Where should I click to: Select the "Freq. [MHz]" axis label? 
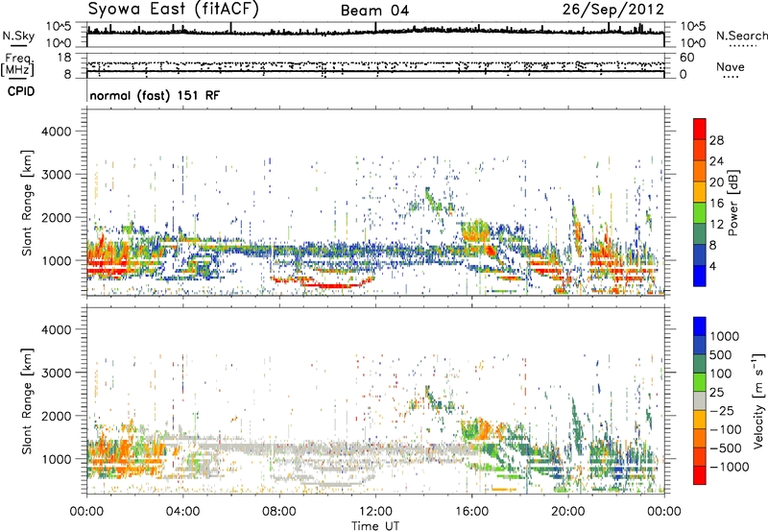(x=18, y=65)
